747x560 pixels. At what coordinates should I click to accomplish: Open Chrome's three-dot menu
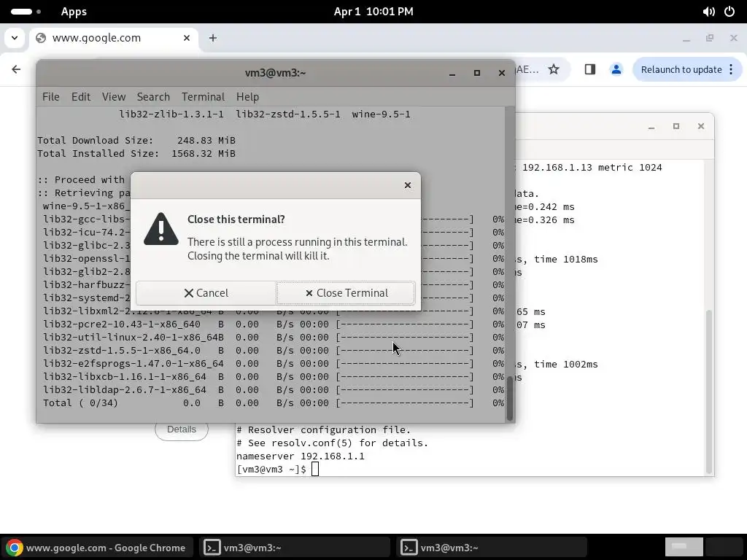[731, 69]
